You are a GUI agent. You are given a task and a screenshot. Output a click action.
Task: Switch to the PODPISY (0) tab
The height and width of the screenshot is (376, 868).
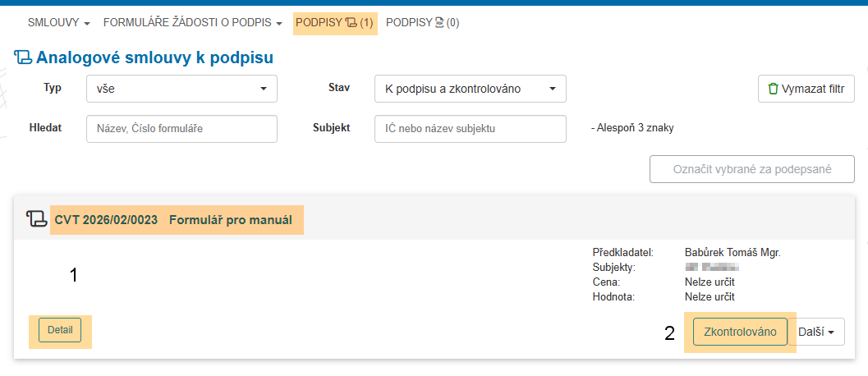point(422,23)
